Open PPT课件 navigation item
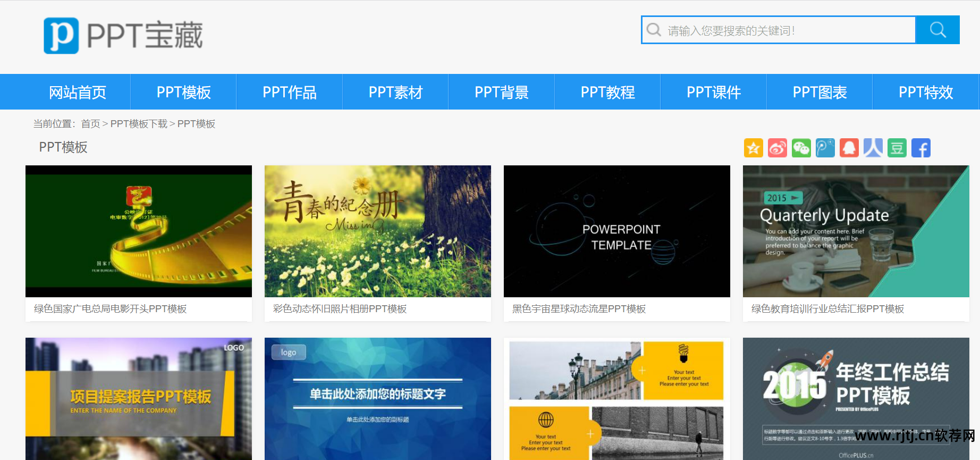This screenshot has width=980, height=460. pos(714,92)
